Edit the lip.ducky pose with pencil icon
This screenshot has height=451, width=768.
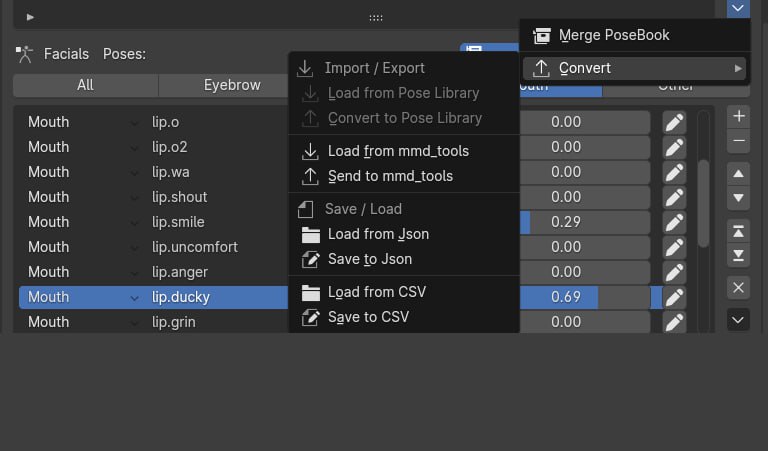pos(674,297)
